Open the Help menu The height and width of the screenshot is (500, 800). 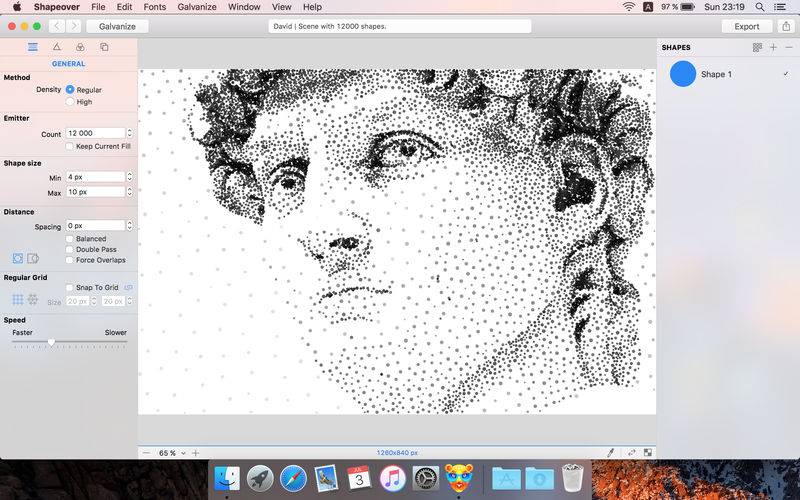312,7
